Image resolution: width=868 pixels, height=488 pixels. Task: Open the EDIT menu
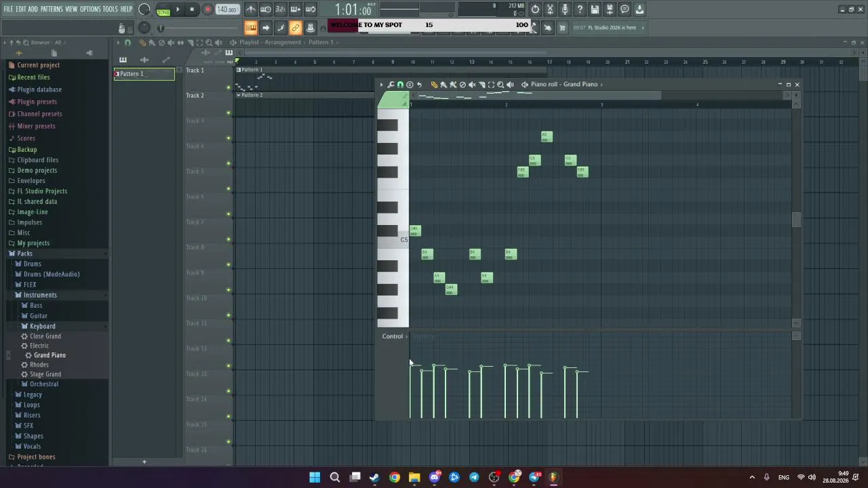[21, 9]
